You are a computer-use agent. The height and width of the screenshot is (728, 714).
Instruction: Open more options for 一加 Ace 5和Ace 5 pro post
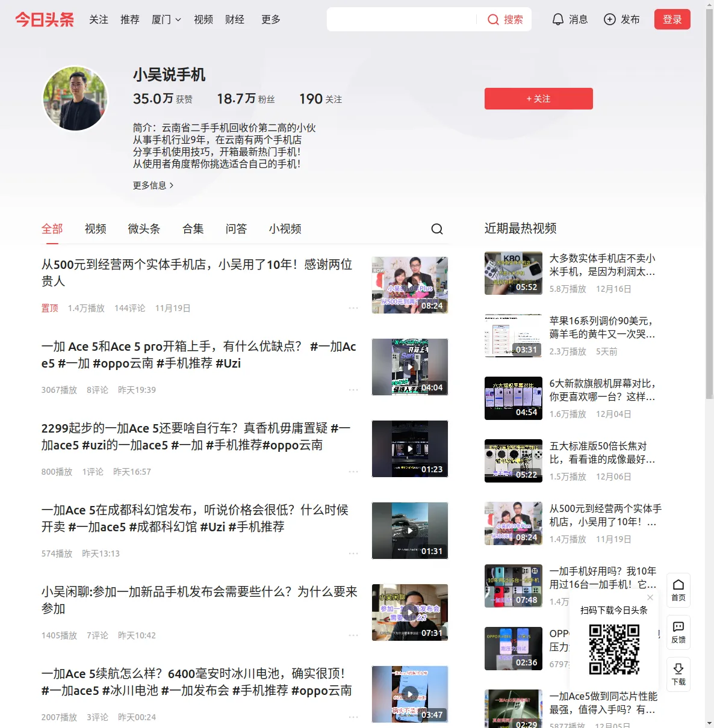click(x=353, y=390)
